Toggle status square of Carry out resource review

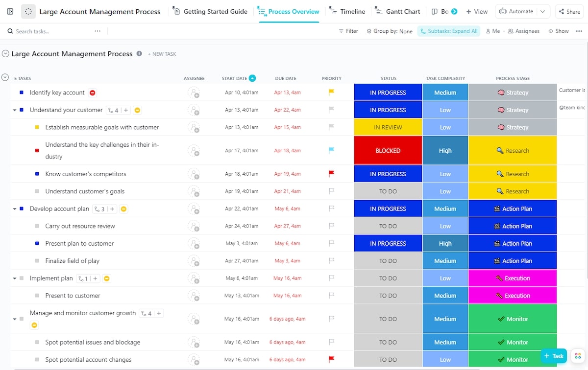(37, 226)
